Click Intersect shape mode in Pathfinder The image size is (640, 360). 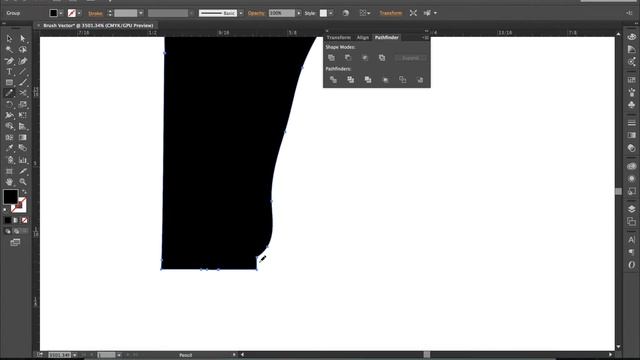pyautogui.click(x=364, y=58)
